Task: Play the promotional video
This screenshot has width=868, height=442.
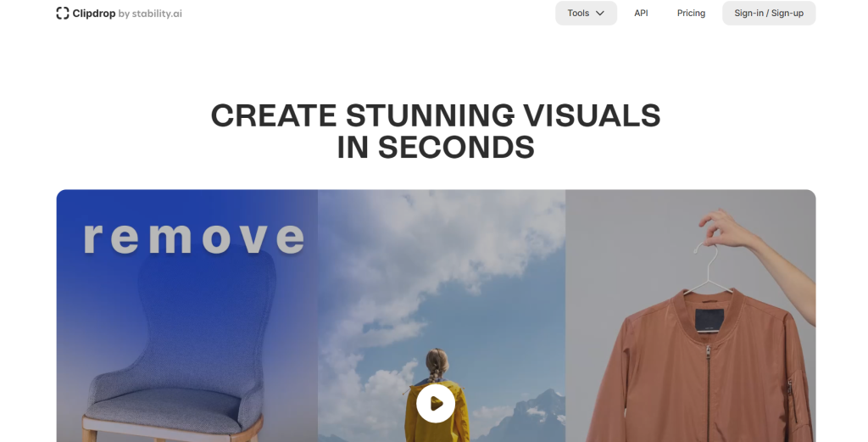Action: (436, 403)
